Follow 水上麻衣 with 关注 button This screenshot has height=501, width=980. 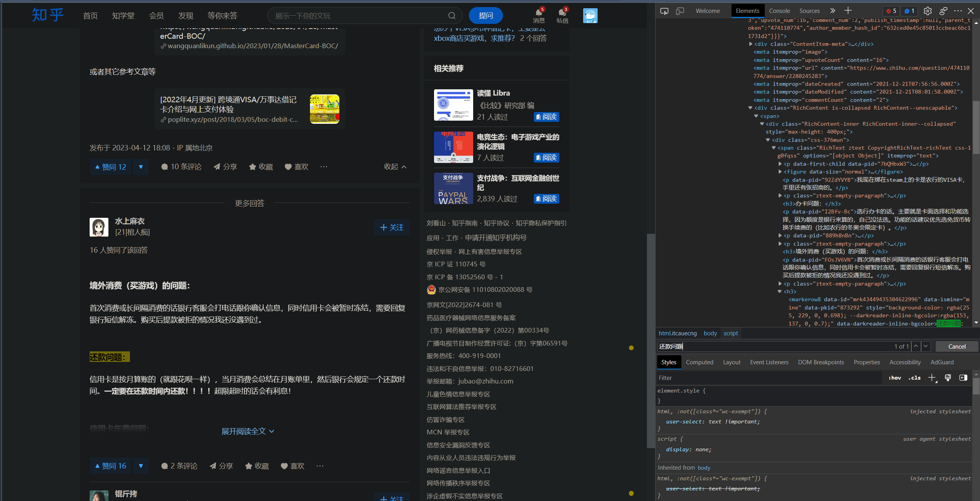[391, 228]
